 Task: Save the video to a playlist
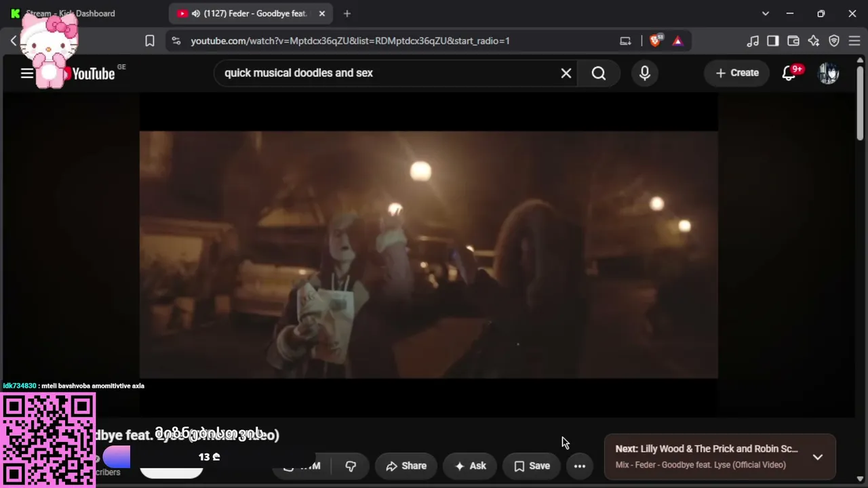tap(532, 466)
